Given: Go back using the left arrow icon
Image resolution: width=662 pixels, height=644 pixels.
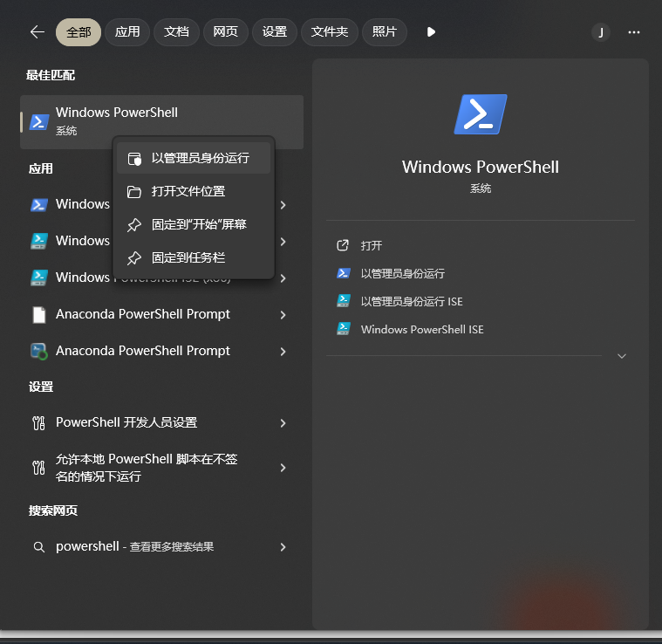Looking at the screenshot, I should tap(38, 32).
